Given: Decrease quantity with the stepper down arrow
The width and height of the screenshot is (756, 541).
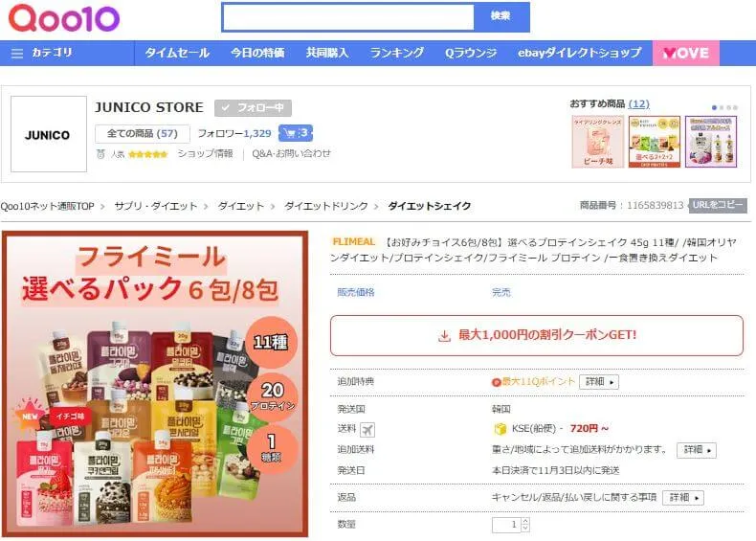Looking at the screenshot, I should click(x=525, y=528).
